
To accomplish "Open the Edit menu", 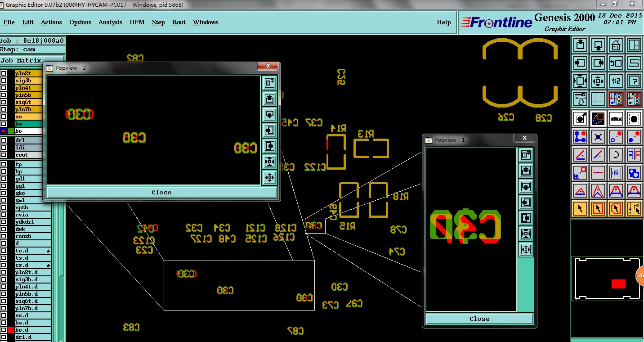I will tap(28, 22).
